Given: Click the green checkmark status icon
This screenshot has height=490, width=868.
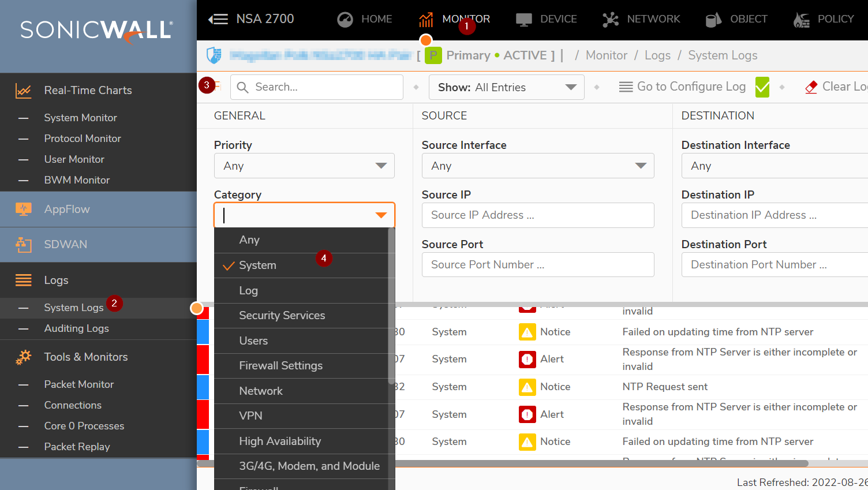Looking at the screenshot, I should [x=762, y=87].
